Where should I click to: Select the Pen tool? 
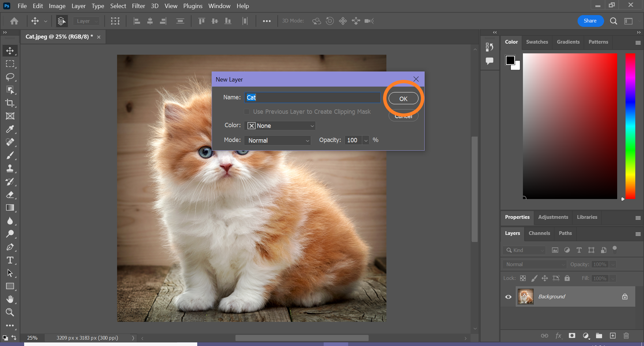click(10, 247)
